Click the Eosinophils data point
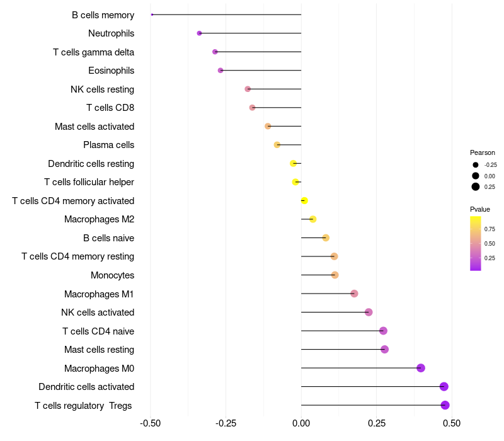The width and height of the screenshot is (504, 441). pyautogui.click(x=220, y=71)
